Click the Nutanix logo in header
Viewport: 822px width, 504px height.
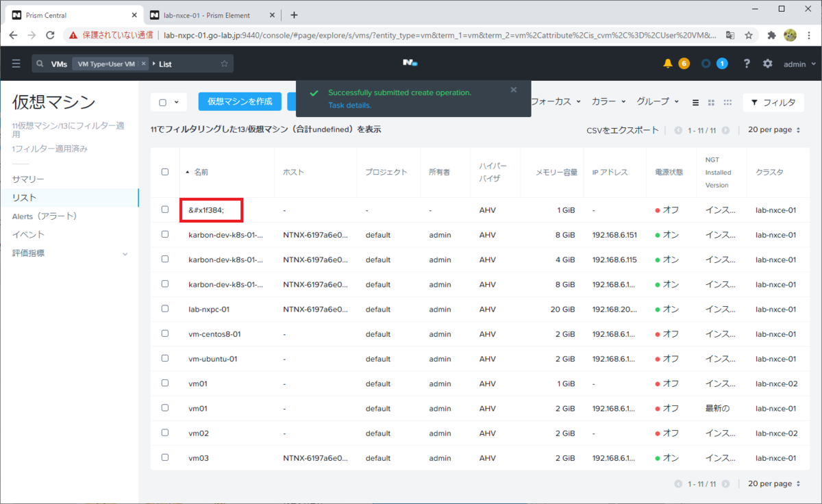pyautogui.click(x=410, y=63)
